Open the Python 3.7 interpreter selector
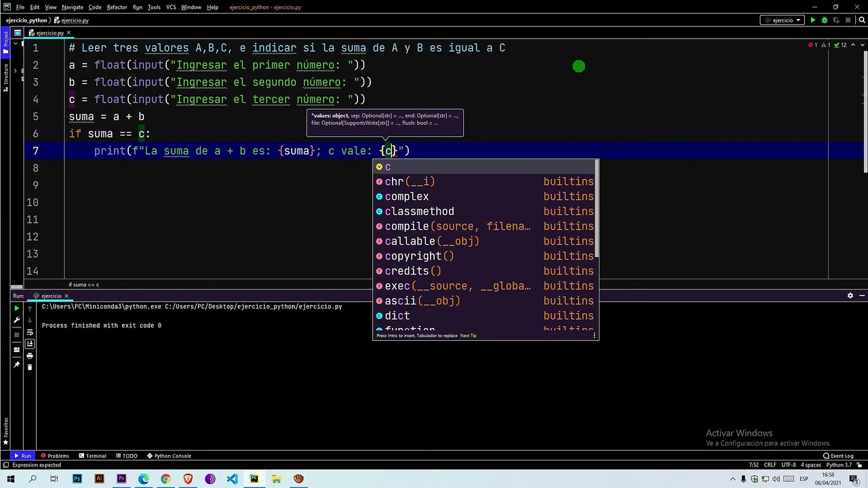This screenshot has width=868, height=488. point(838,465)
